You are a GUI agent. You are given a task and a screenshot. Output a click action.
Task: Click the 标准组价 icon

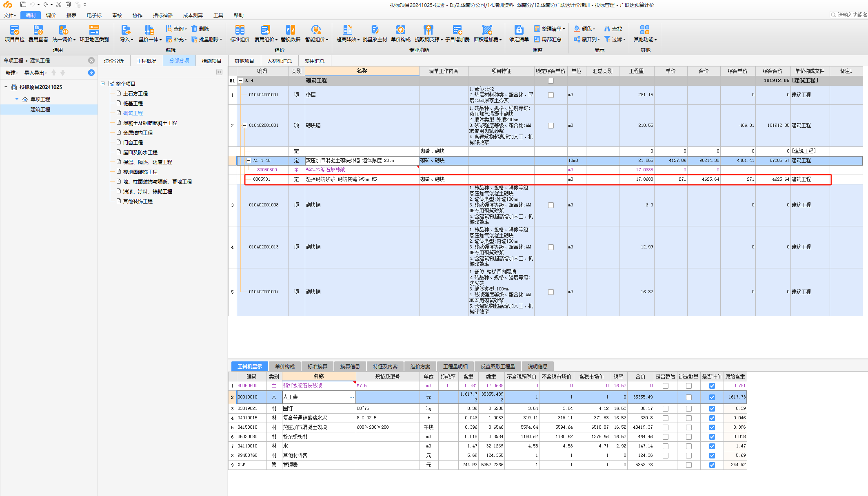click(240, 30)
